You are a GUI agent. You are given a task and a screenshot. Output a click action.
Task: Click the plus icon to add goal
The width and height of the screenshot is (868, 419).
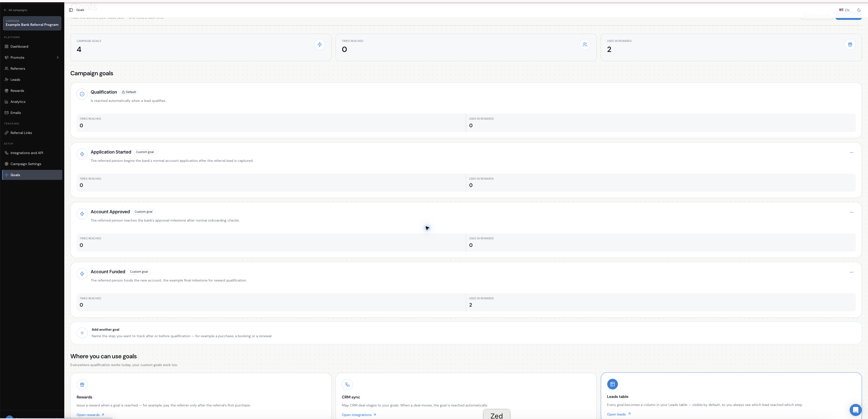[82, 333]
